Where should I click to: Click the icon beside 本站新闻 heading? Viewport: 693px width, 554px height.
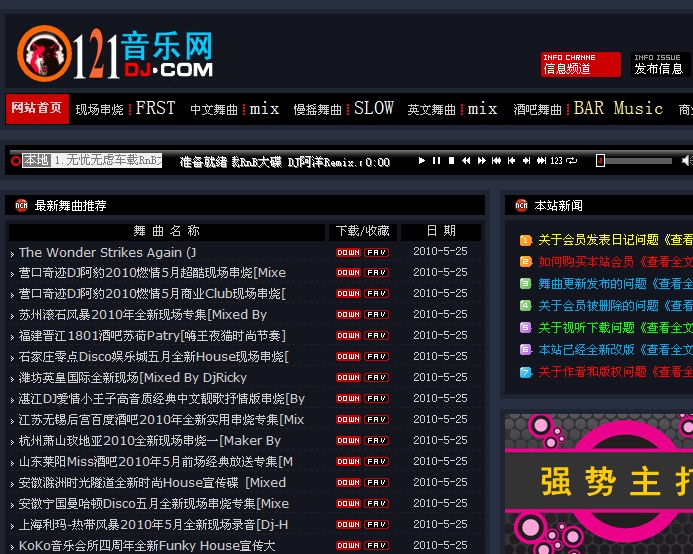click(522, 205)
